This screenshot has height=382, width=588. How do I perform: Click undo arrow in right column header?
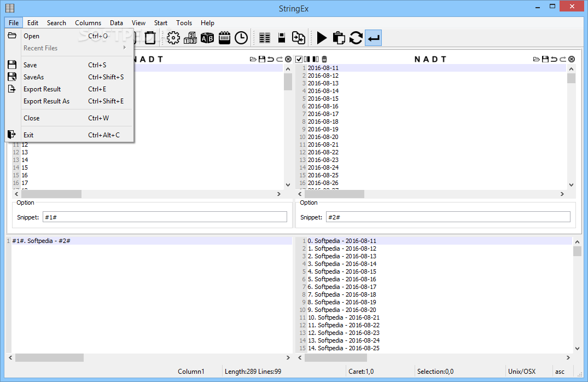tap(554, 59)
